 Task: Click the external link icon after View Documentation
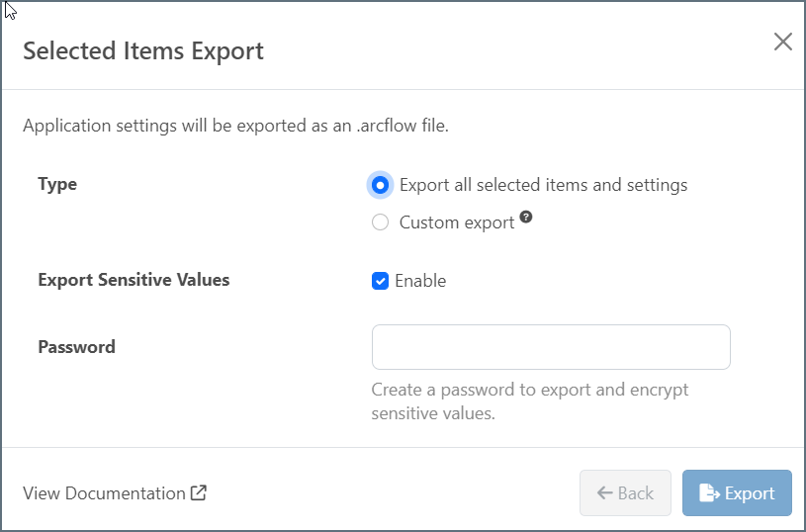[199, 492]
